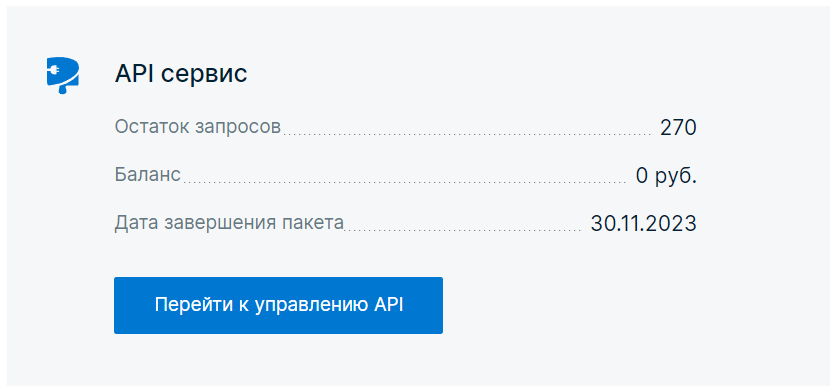Viewport: 839px width, 390px height.
Task: Click the word сервис in the heading
Action: point(204,75)
